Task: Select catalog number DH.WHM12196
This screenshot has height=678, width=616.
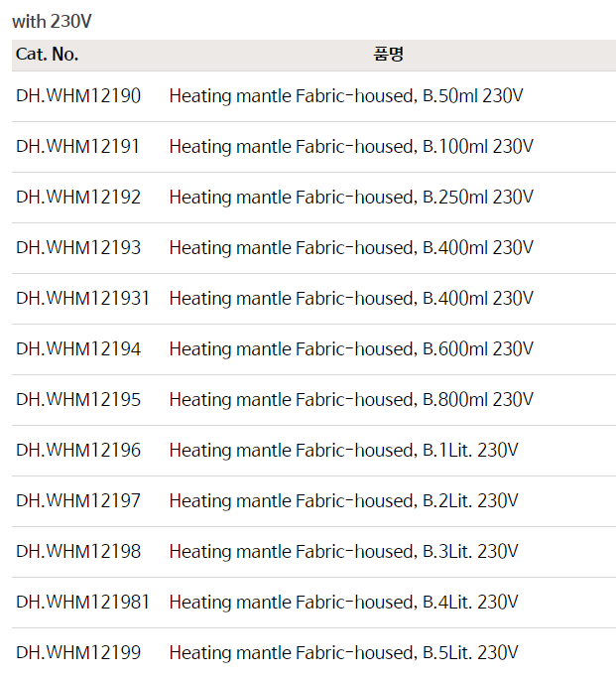Action: tap(78, 451)
